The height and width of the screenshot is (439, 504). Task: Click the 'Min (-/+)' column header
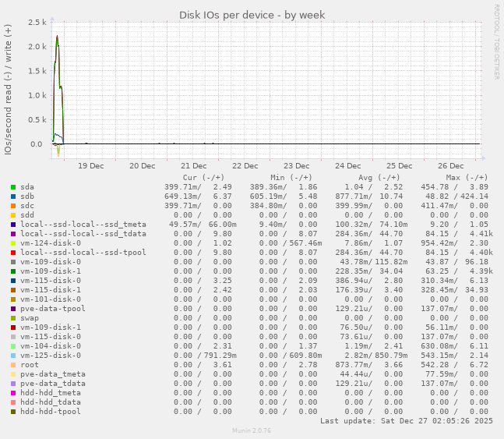(x=291, y=178)
